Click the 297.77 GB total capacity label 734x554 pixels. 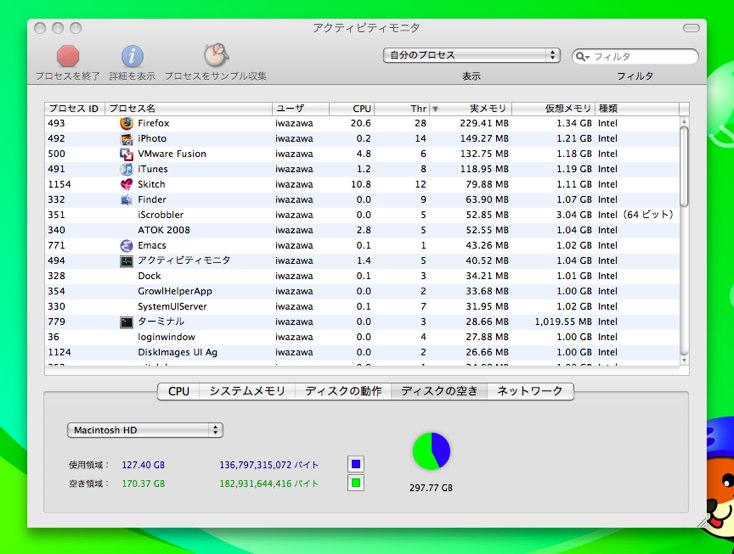tap(431, 488)
